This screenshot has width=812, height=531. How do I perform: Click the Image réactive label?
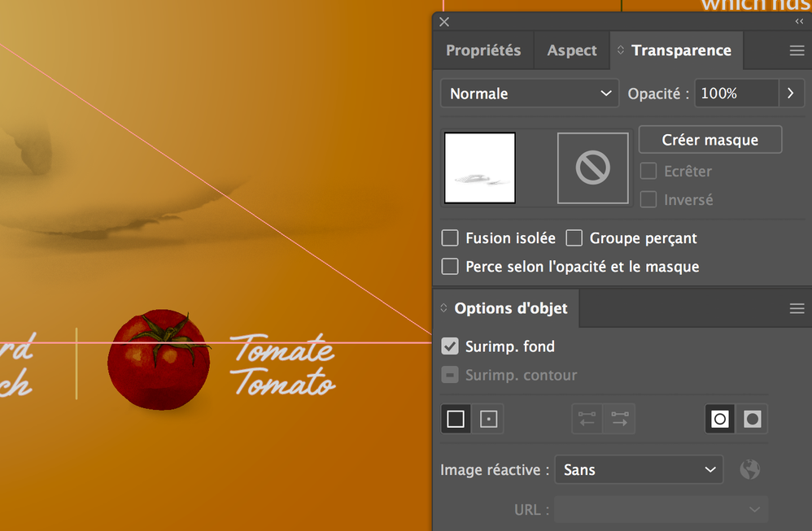pyautogui.click(x=494, y=470)
